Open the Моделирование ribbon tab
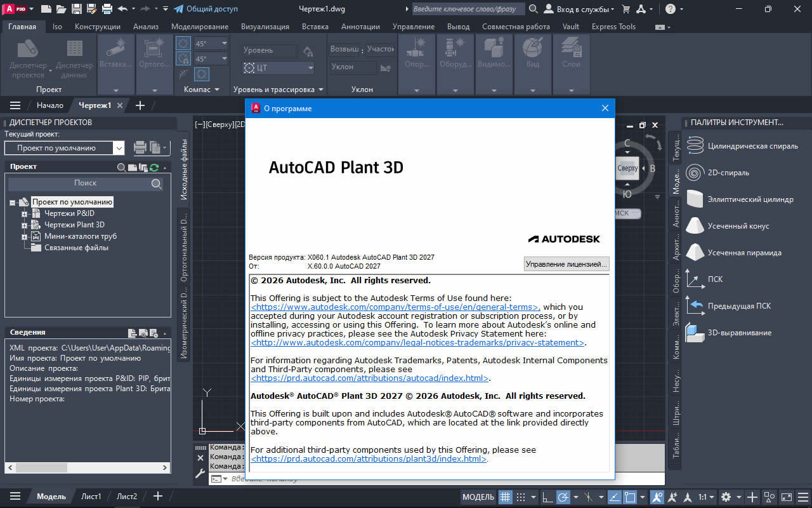The width and height of the screenshot is (812, 508). (199, 27)
